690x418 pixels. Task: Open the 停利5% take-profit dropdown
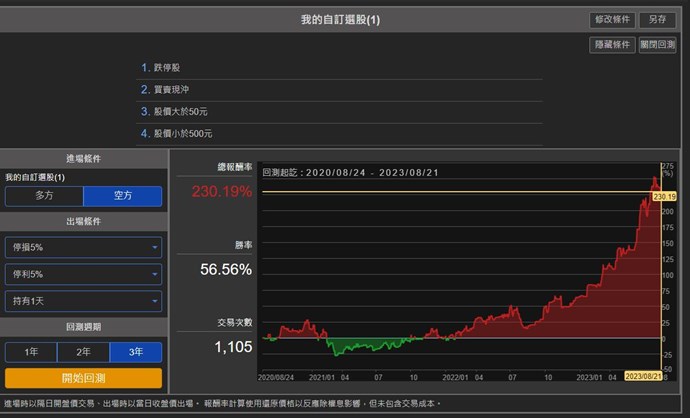click(83, 274)
